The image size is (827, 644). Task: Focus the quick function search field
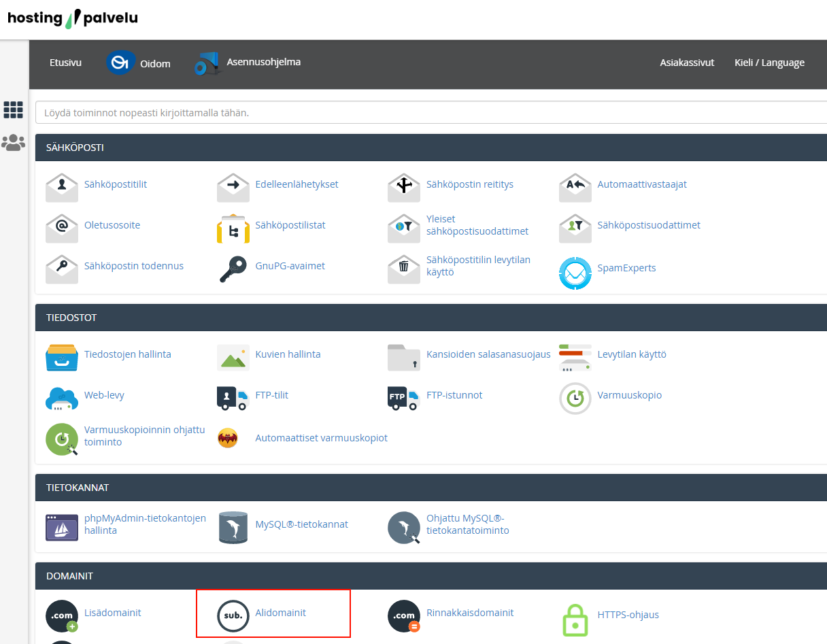[428, 113]
